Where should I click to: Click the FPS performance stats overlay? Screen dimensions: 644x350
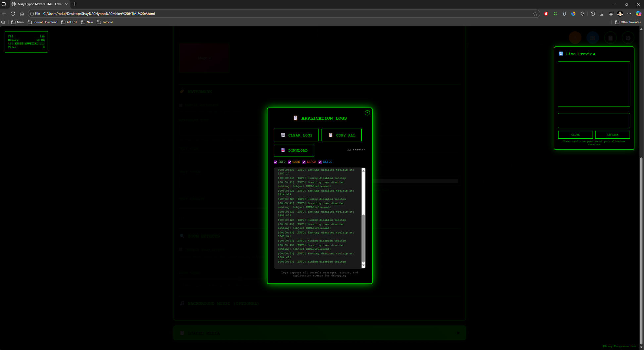pos(26,42)
